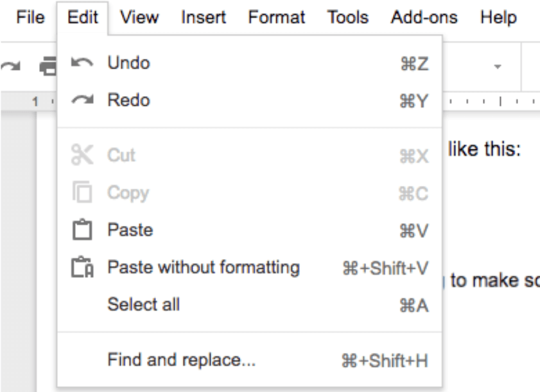Open the Tools menu
This screenshot has height=392, width=540.
click(348, 17)
